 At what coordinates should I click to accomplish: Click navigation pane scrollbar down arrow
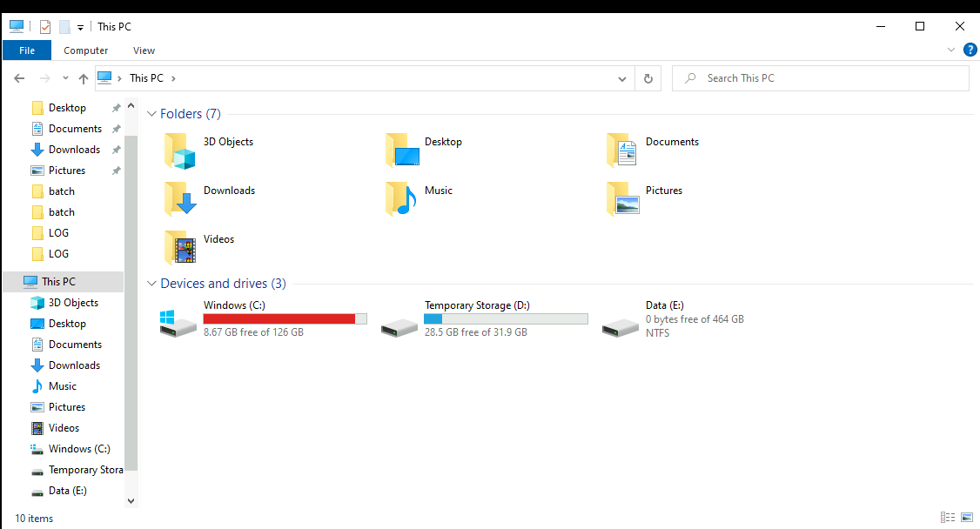[131, 500]
